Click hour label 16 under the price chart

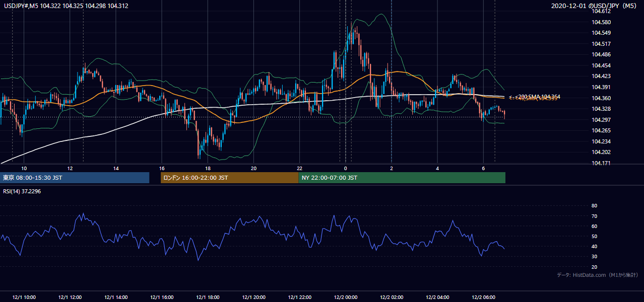(x=162, y=168)
